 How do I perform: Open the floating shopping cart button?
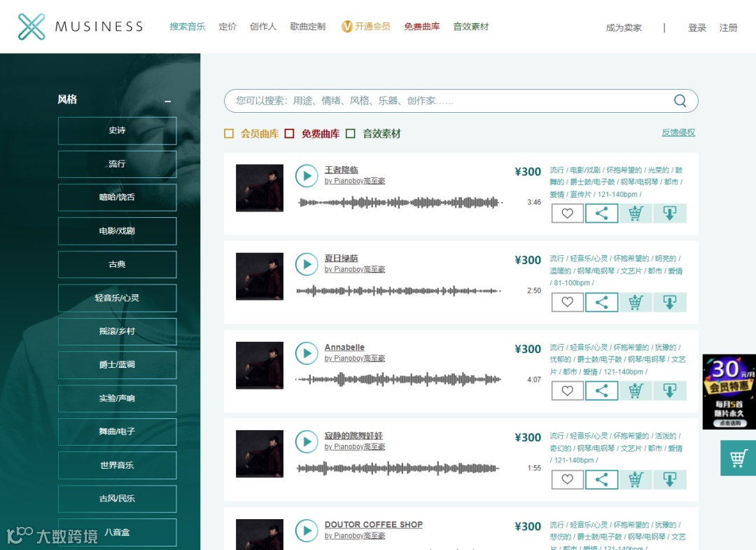[x=738, y=458]
